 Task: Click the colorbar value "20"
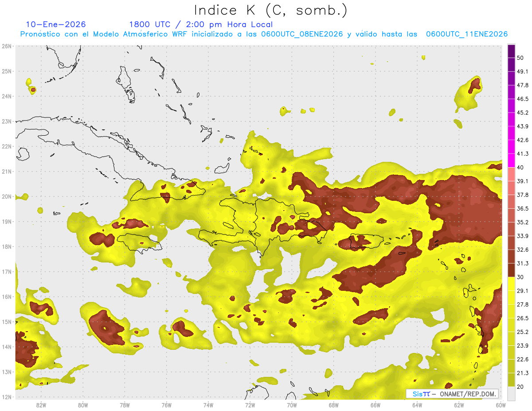coord(520,387)
